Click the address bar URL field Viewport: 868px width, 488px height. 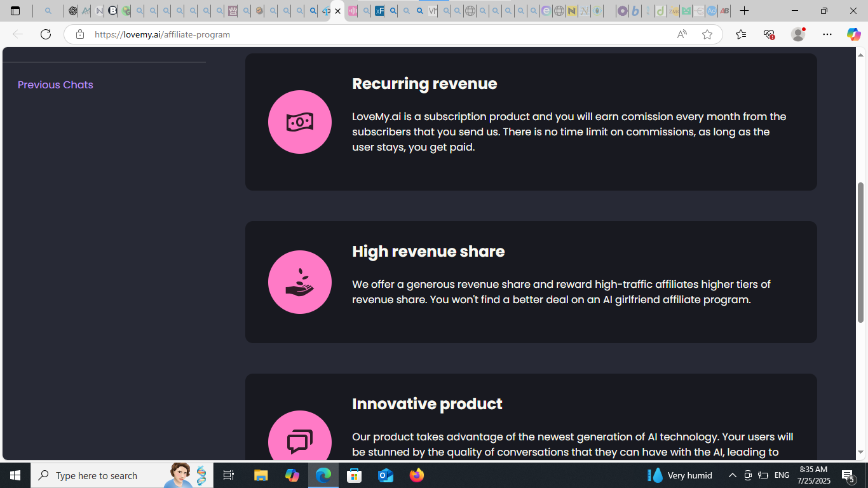pyautogui.click(x=381, y=34)
